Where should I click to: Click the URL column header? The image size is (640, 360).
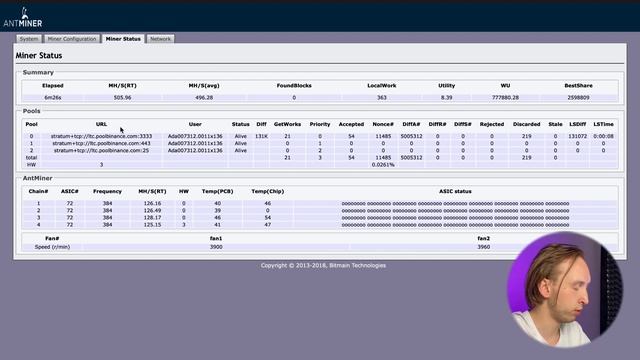(101, 124)
